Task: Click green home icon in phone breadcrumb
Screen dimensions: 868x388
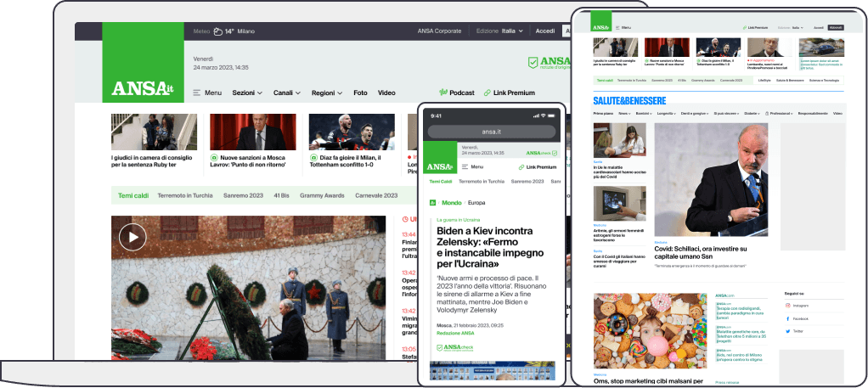Action: coord(433,203)
